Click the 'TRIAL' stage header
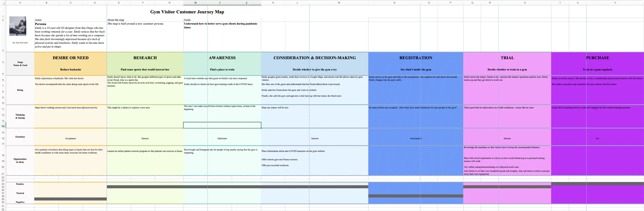 tap(507, 58)
